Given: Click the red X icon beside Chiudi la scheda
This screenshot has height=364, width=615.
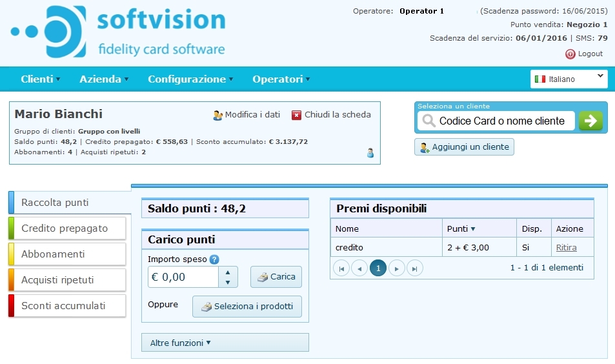Looking at the screenshot, I should [x=296, y=115].
